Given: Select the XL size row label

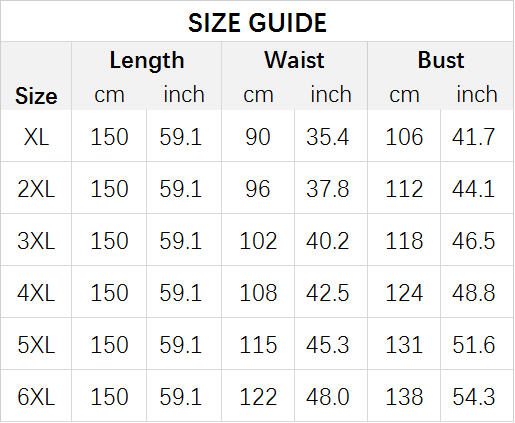Looking at the screenshot, I should [x=36, y=137].
